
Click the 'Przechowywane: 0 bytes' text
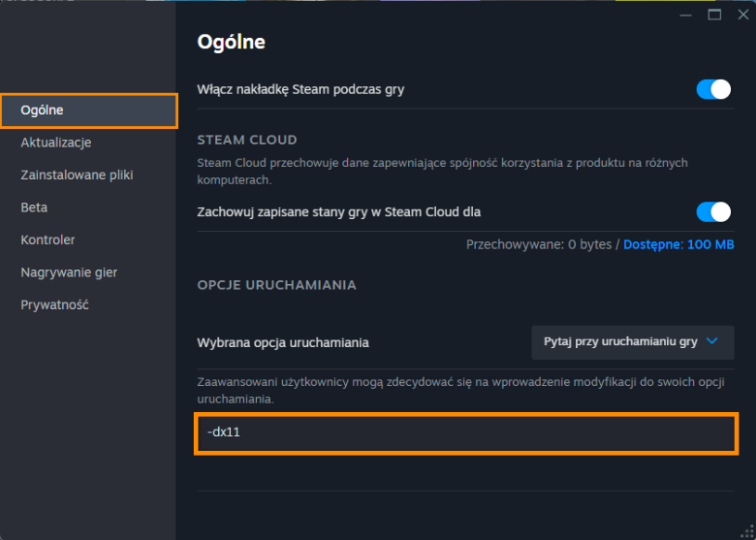pyautogui.click(x=539, y=244)
